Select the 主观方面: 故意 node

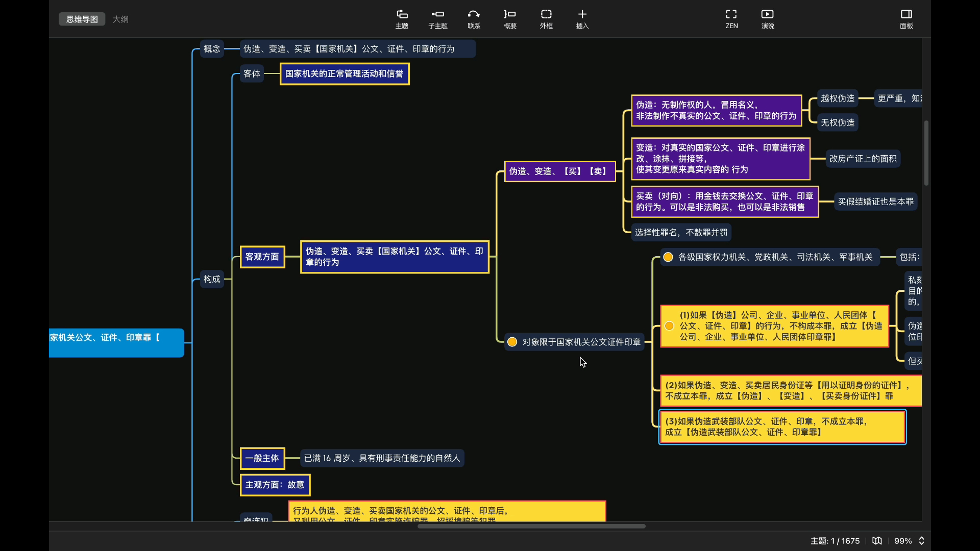point(275,485)
